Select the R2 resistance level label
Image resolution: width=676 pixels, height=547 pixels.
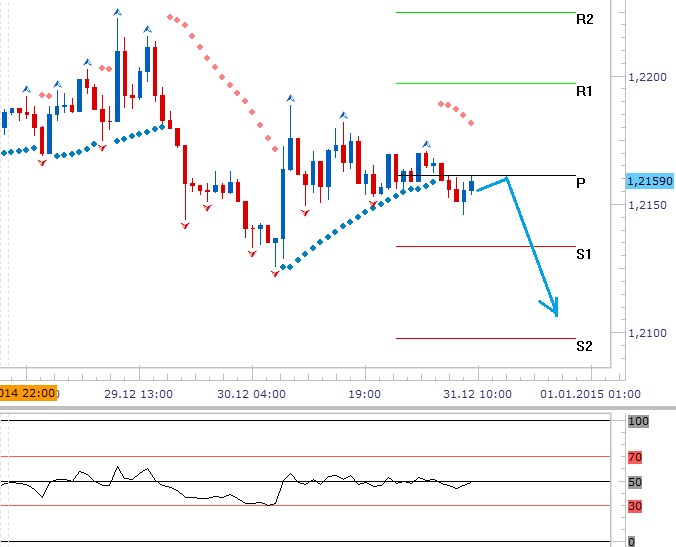coord(585,19)
